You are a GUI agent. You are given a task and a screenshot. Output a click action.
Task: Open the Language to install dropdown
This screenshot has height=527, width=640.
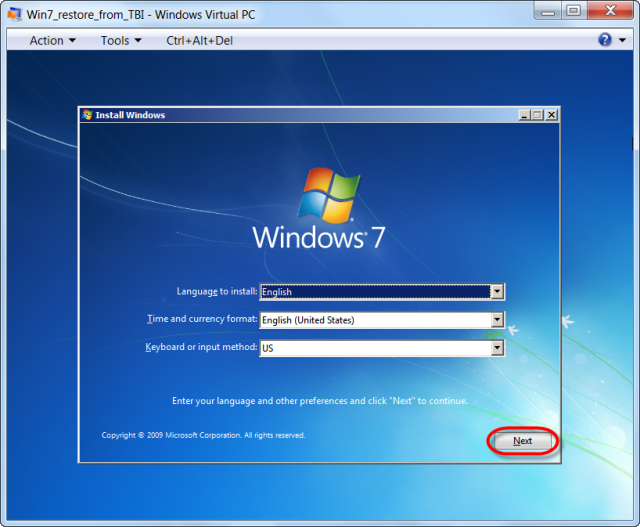pyautogui.click(x=497, y=292)
